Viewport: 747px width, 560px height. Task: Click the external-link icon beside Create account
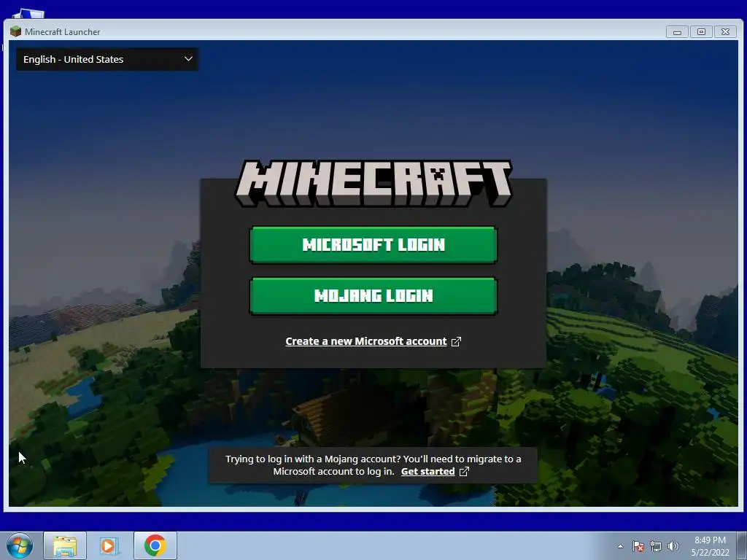[457, 341]
